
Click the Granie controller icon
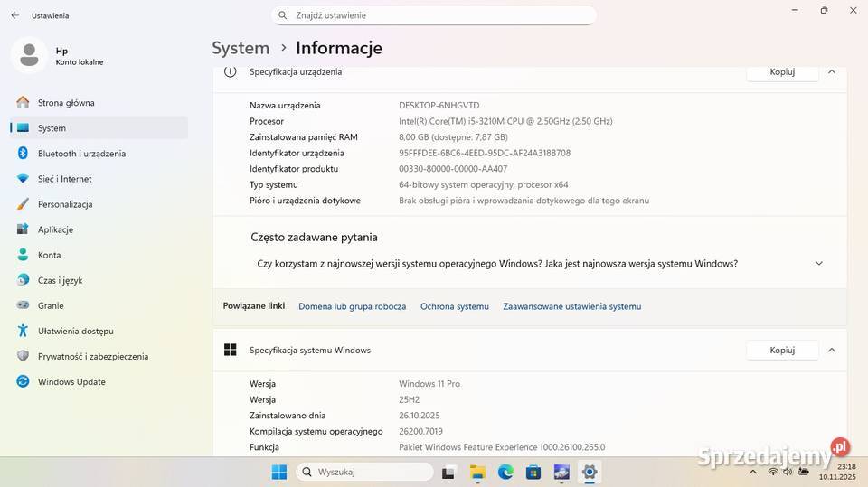tap(23, 304)
